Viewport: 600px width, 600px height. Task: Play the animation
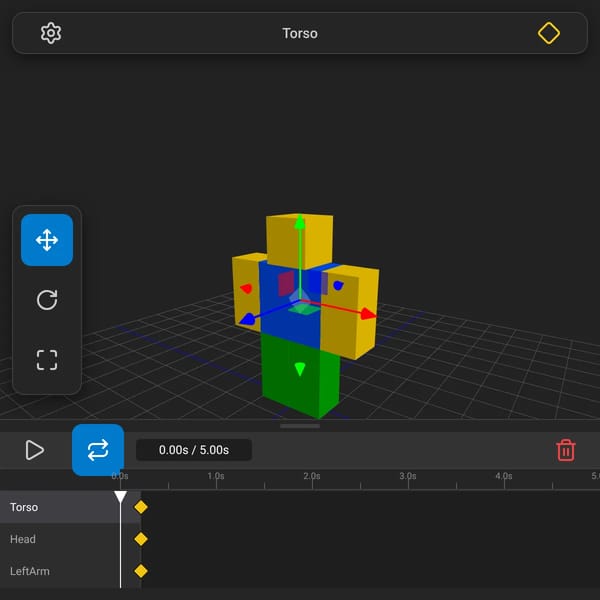[34, 450]
